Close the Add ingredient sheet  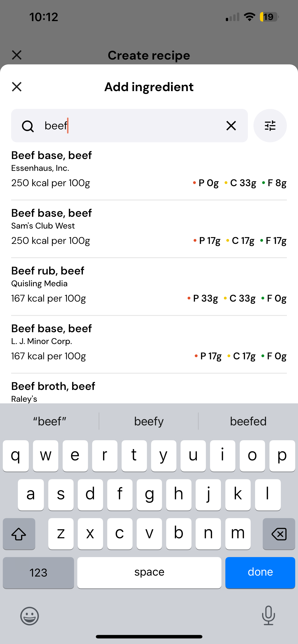(x=17, y=87)
